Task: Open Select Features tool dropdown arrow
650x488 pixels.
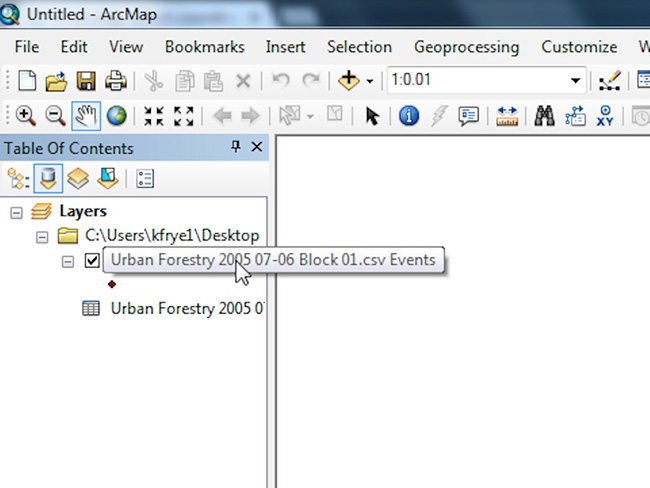Action: point(310,117)
